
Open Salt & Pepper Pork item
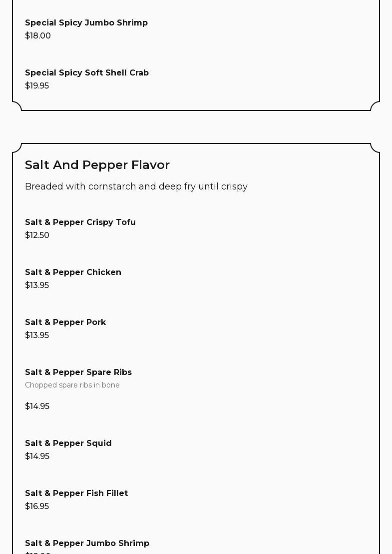click(x=65, y=322)
